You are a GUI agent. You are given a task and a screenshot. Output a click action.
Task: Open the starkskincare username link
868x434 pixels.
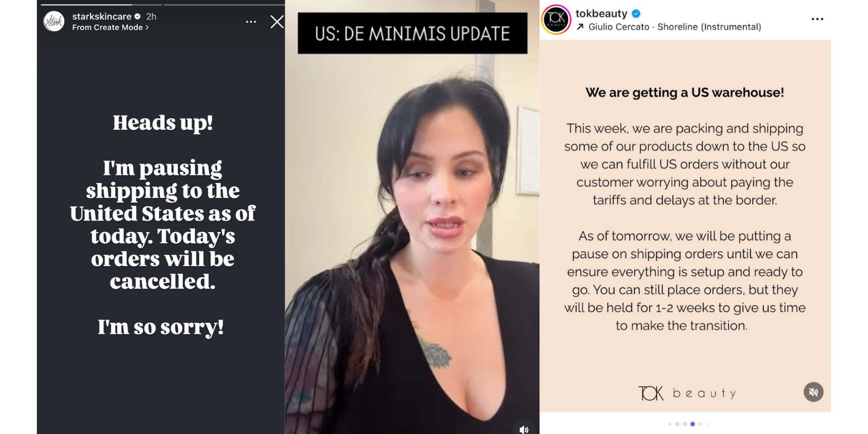[x=102, y=16]
